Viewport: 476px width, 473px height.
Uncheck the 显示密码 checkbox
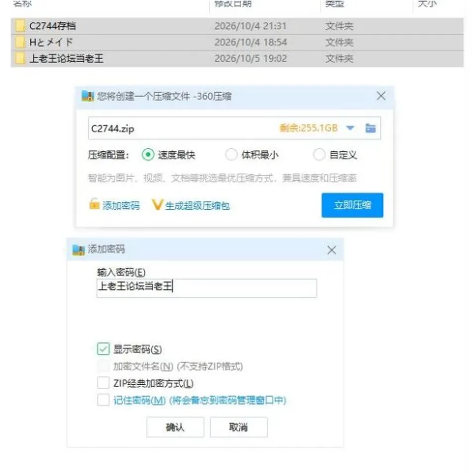103,349
